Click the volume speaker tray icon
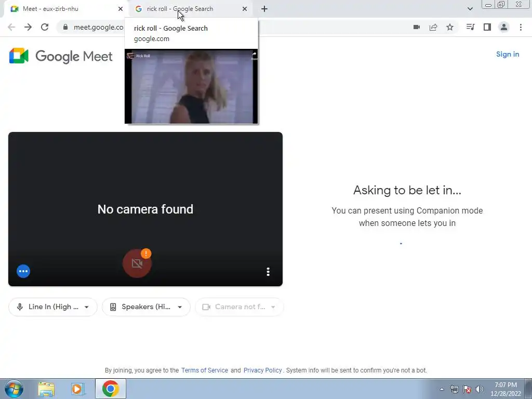Screen dimensions: 532x399 point(480,389)
